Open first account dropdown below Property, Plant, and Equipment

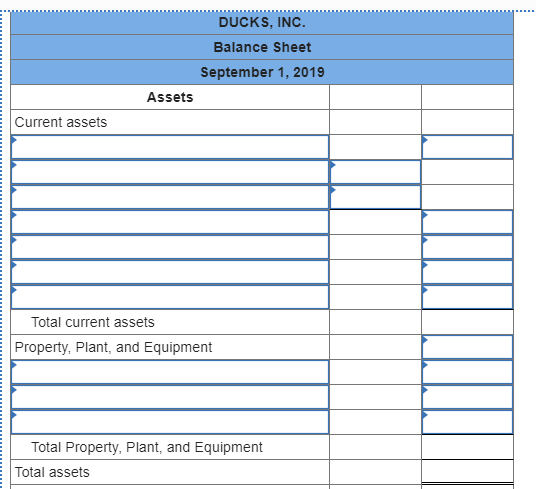tap(170, 372)
